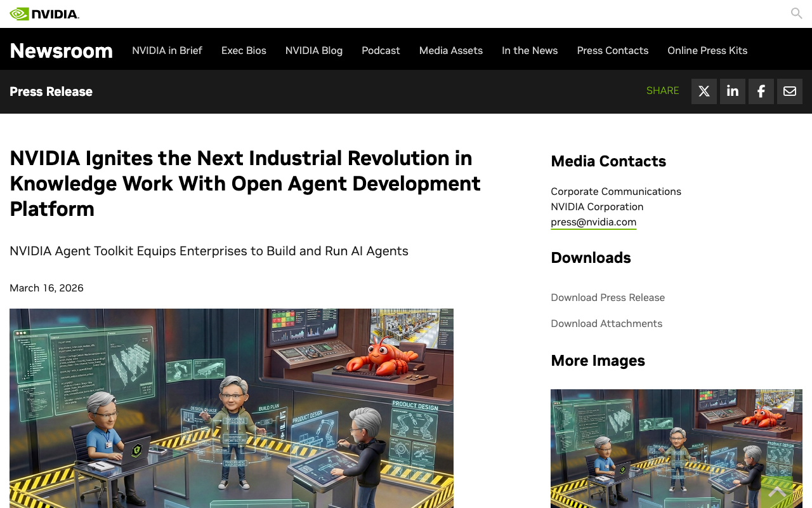
Task: Open NVIDIA in Brief page
Action: click(167, 50)
